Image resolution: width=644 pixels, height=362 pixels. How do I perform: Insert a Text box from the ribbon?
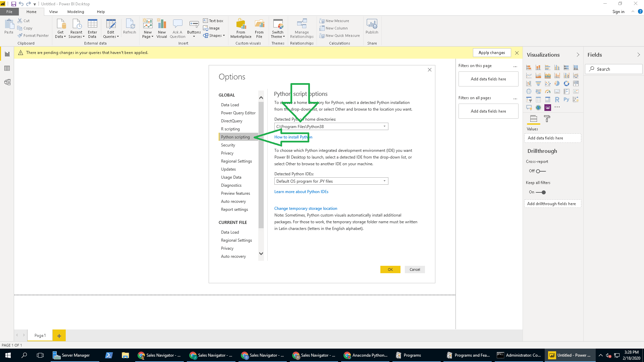(214, 20)
